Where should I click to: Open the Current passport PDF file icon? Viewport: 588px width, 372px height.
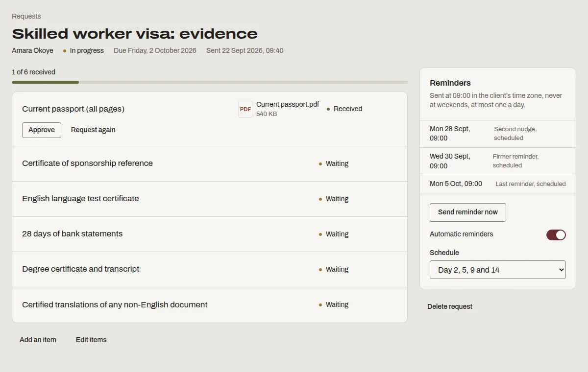[x=245, y=109]
